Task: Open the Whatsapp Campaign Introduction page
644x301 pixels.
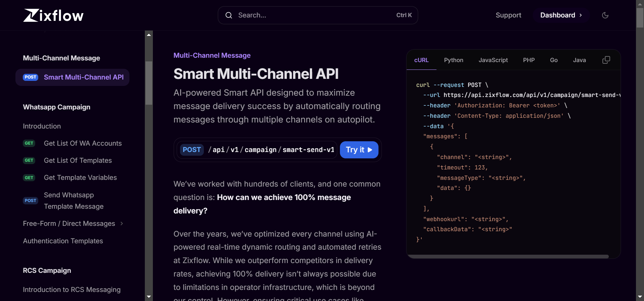Action: point(42,126)
